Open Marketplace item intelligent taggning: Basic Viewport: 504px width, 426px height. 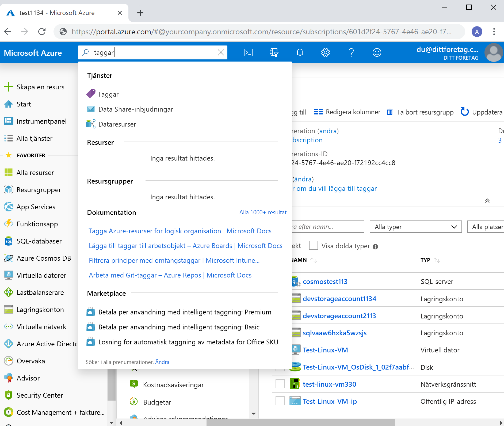pyautogui.click(x=179, y=327)
